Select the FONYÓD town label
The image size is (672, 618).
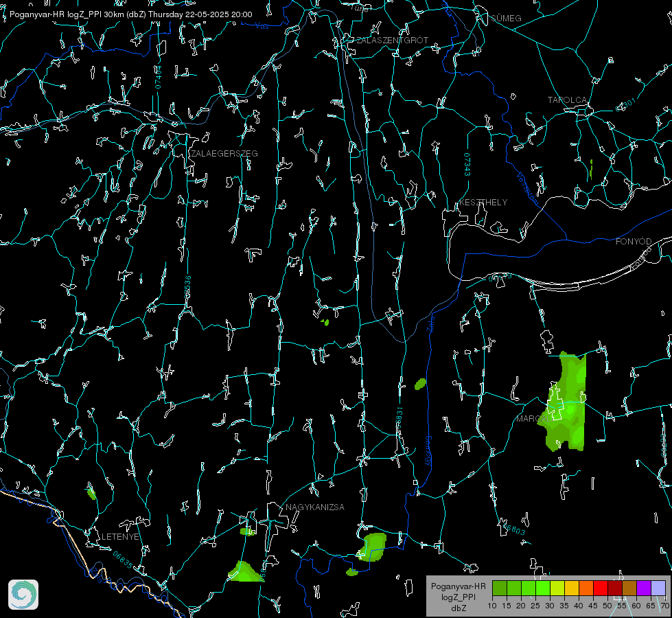634,242
